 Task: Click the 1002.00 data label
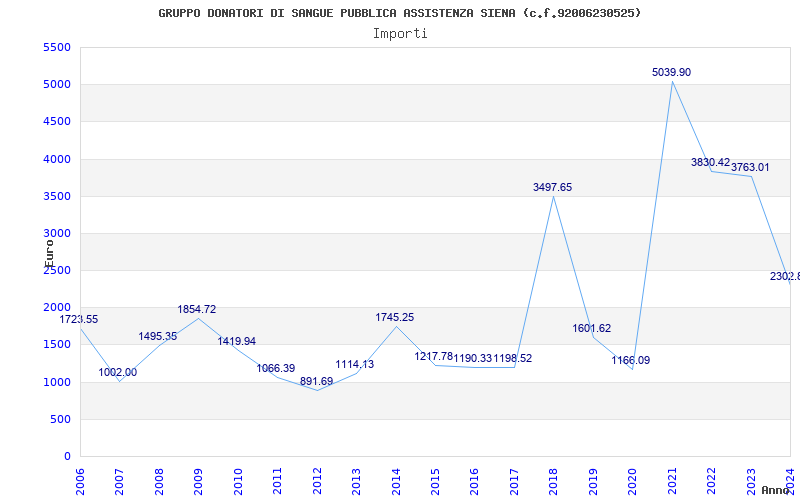coord(118,373)
